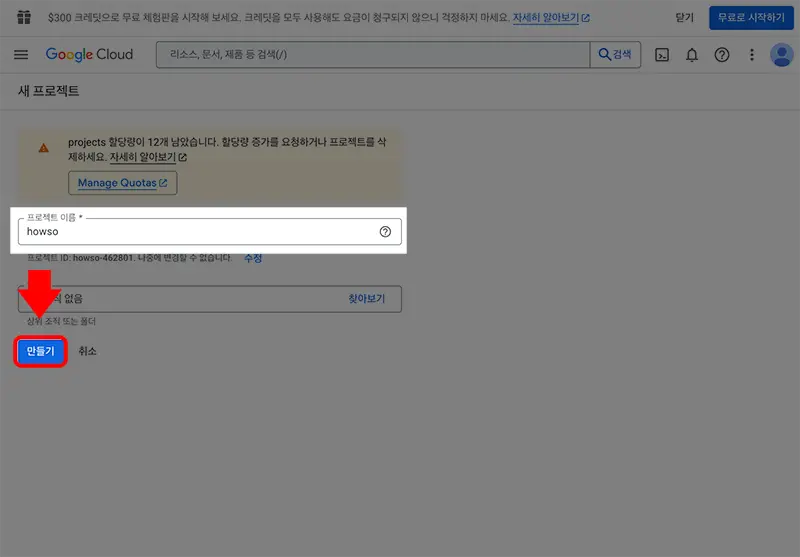The height and width of the screenshot is (557, 800).
Task: Click the 새 프로젝트 page title
Action: point(48,91)
